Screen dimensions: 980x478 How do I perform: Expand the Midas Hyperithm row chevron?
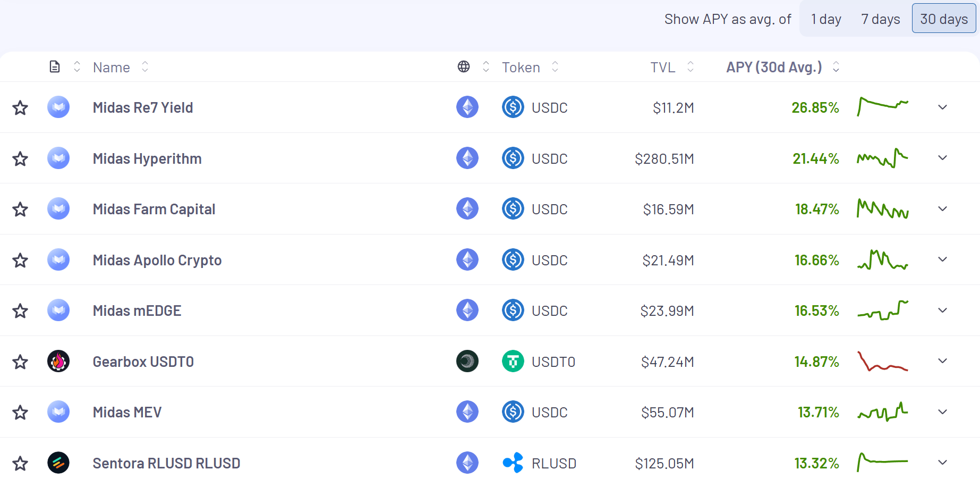[942, 158]
